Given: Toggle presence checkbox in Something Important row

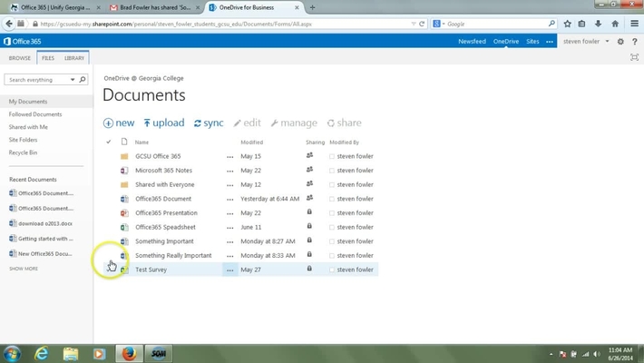Looking at the screenshot, I should tap(332, 241).
